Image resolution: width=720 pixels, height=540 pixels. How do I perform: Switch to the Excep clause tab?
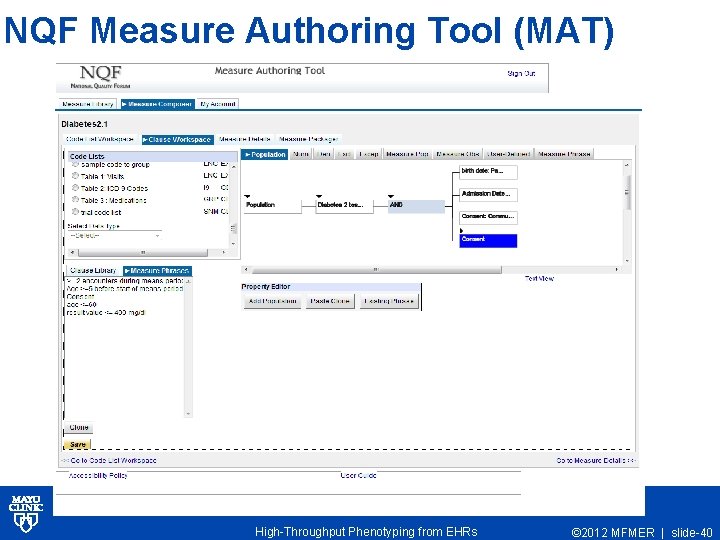click(369, 154)
